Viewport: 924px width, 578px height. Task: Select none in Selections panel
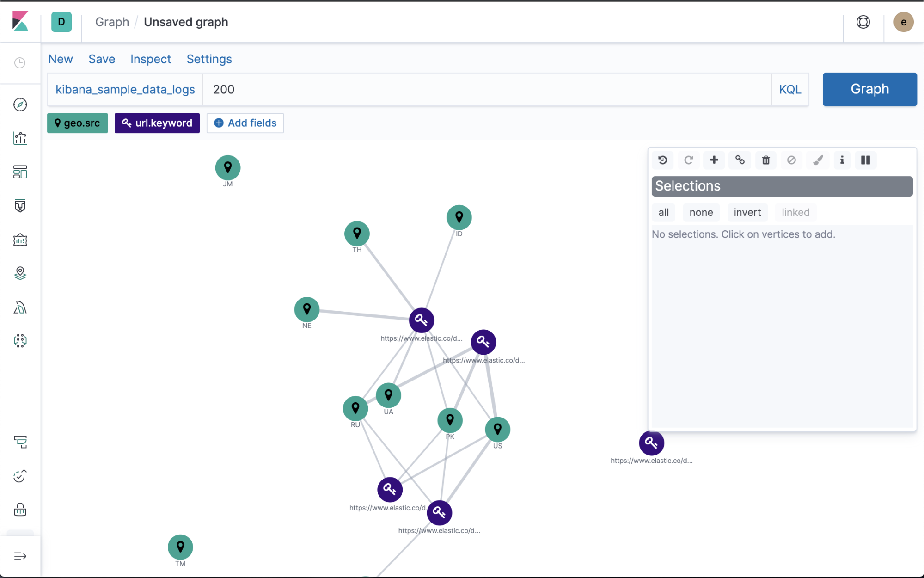700,212
